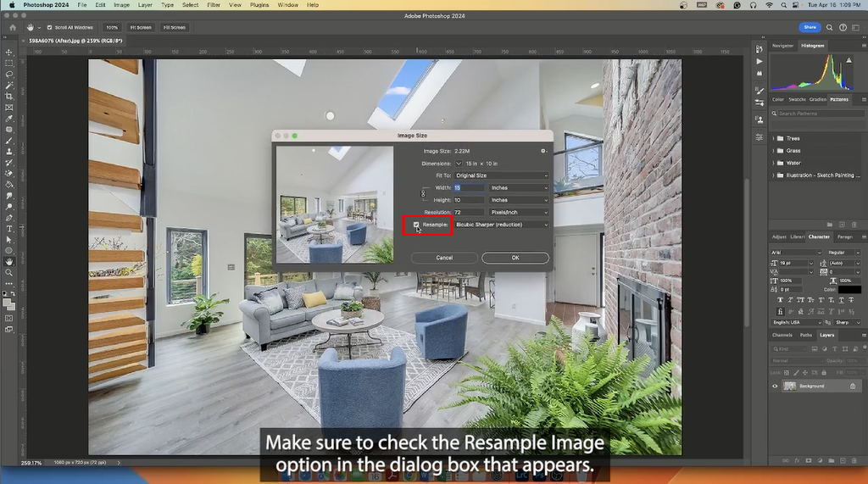868x484 pixels.
Task: Open the Image Size settings gear
Action: (543, 151)
